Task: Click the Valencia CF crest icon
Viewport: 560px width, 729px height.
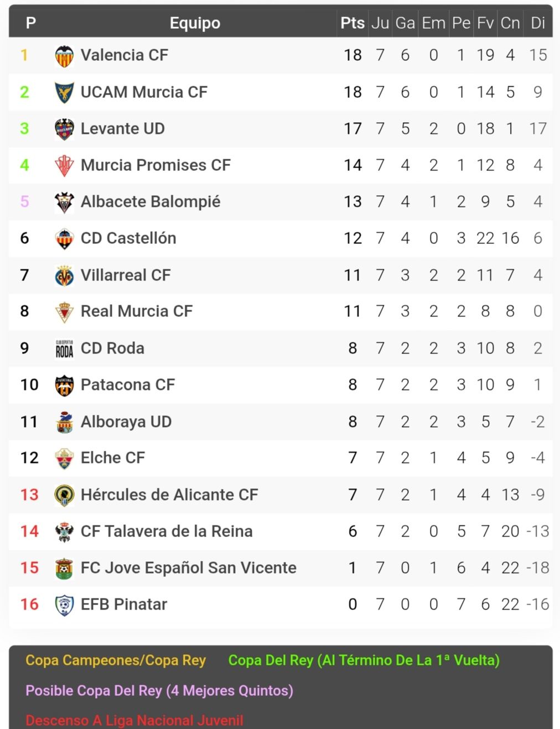Action: [x=64, y=56]
